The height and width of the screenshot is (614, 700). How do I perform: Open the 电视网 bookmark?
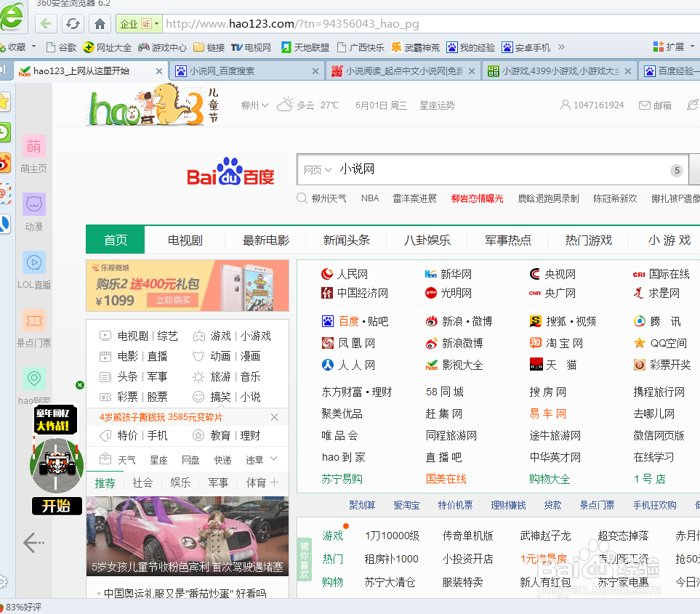(251, 47)
